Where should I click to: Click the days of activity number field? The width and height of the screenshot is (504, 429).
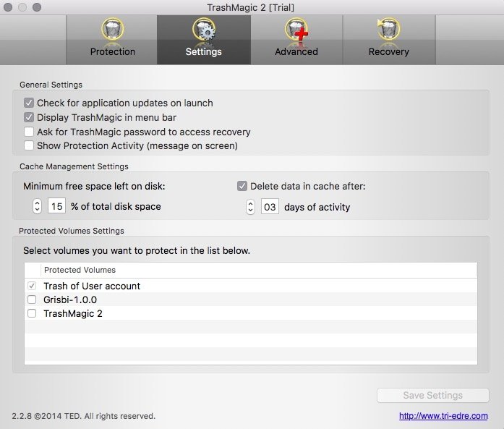(270, 206)
